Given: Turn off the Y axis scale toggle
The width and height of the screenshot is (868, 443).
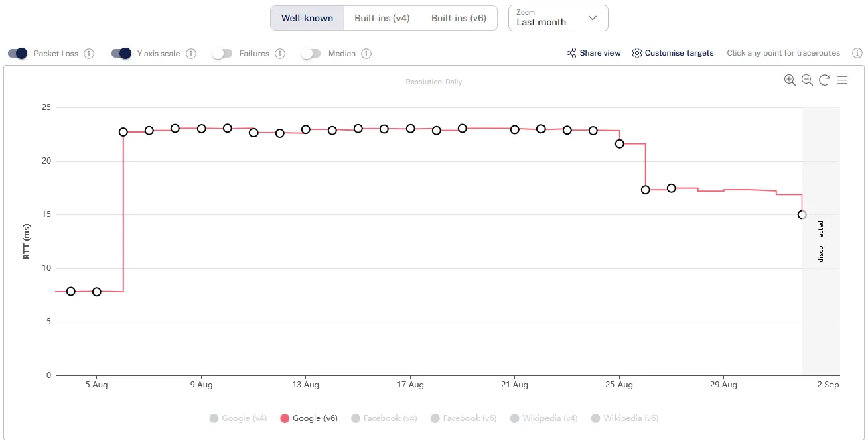Looking at the screenshot, I should 121,54.
